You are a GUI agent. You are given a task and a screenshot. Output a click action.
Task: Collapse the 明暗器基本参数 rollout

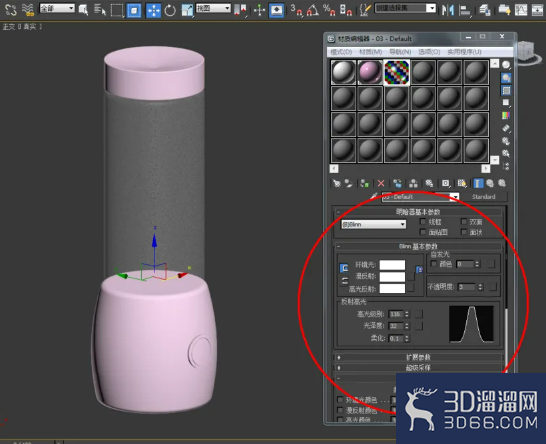pyautogui.click(x=418, y=212)
